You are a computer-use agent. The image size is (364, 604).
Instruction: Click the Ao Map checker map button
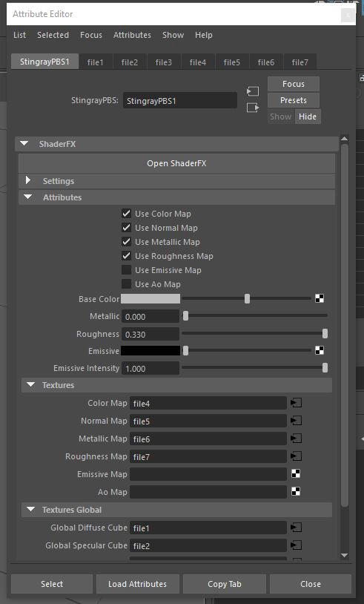(x=296, y=491)
